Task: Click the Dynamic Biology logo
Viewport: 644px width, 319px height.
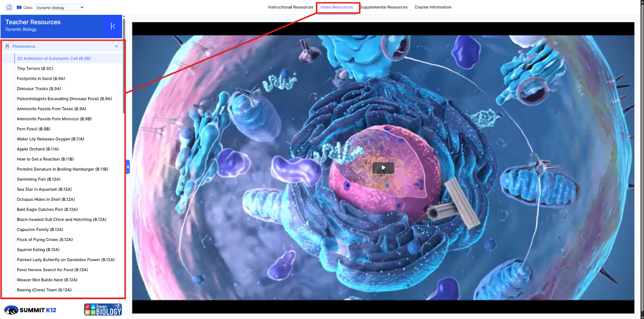Action: [103, 309]
